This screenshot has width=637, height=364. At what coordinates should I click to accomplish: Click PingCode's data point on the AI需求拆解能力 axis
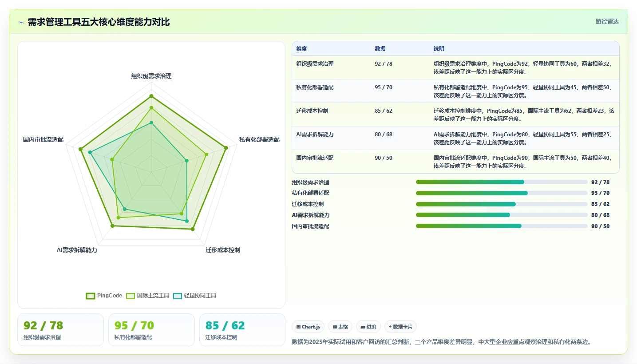112,226
